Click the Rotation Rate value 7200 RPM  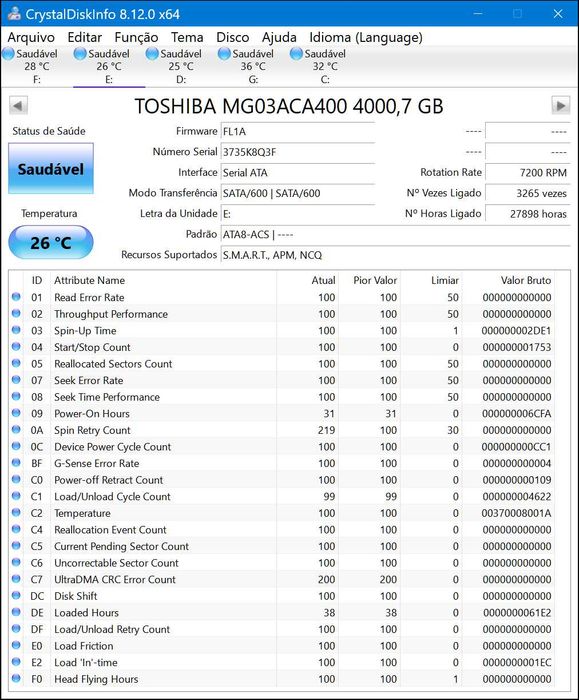(528, 173)
